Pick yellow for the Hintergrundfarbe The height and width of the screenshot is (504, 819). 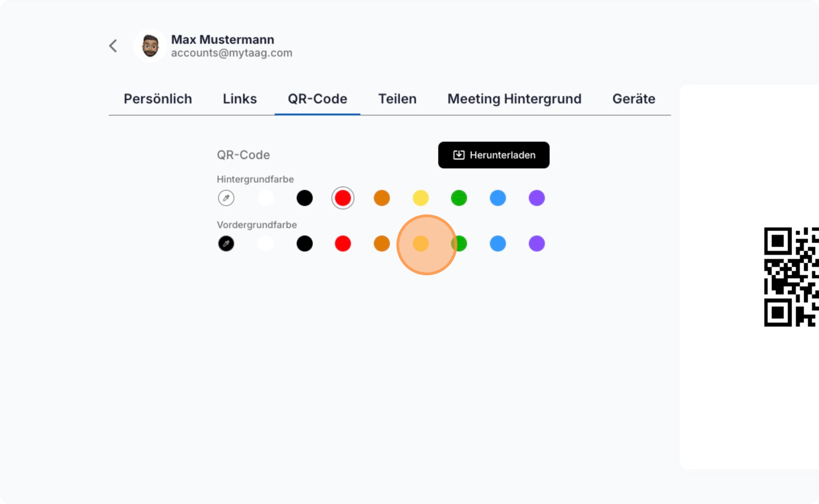click(421, 198)
